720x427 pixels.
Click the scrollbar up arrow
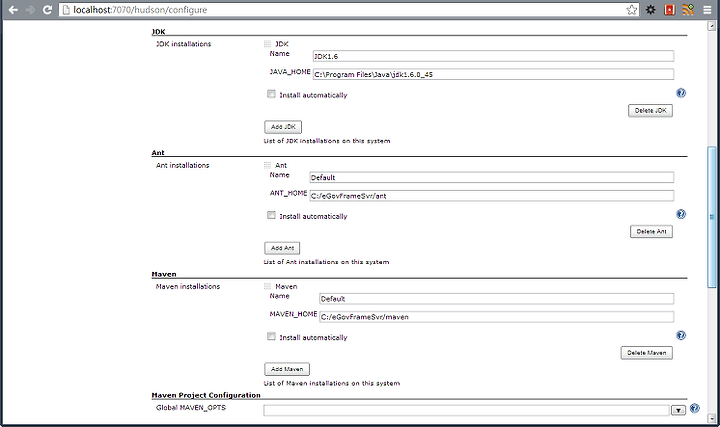[712, 27]
